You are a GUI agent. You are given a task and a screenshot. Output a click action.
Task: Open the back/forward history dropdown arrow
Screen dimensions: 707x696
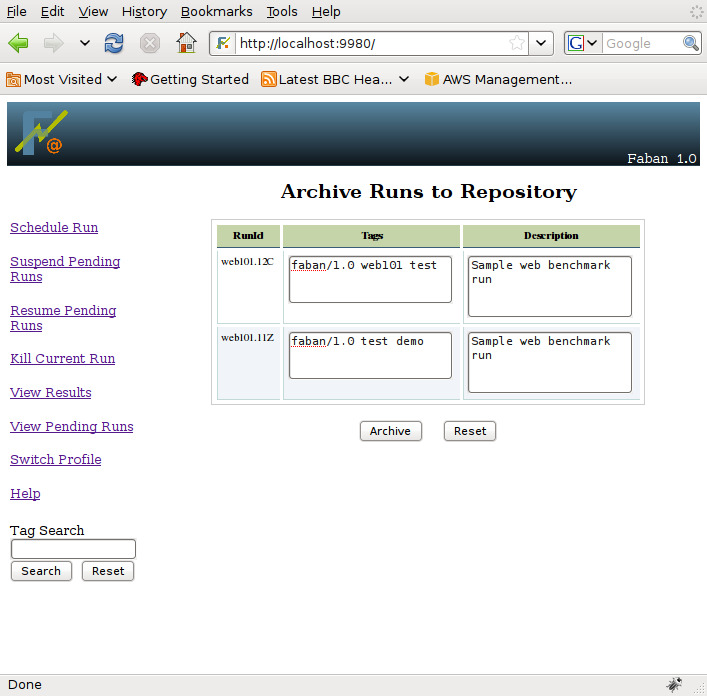pos(84,43)
